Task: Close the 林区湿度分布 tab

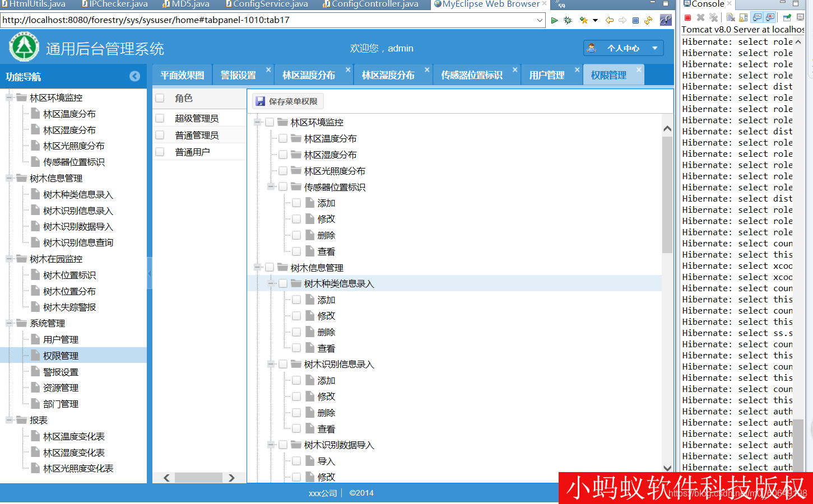Action: (x=427, y=70)
